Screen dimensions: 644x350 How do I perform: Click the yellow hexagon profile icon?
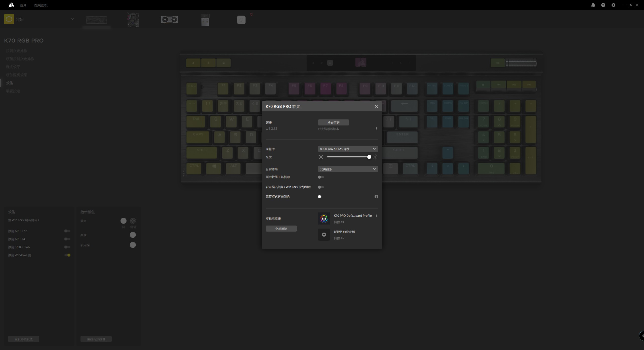click(x=9, y=19)
